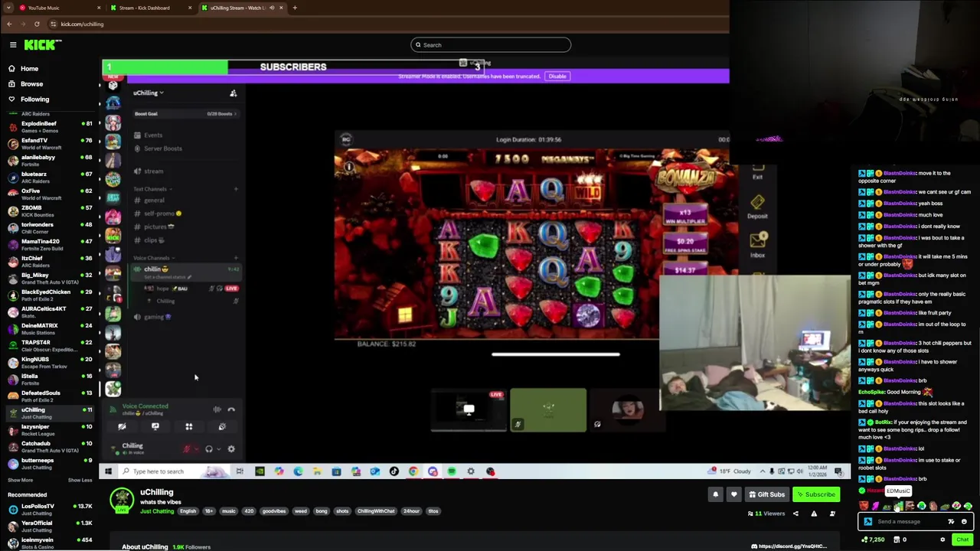Unmute Discord microphone

pos(186,449)
